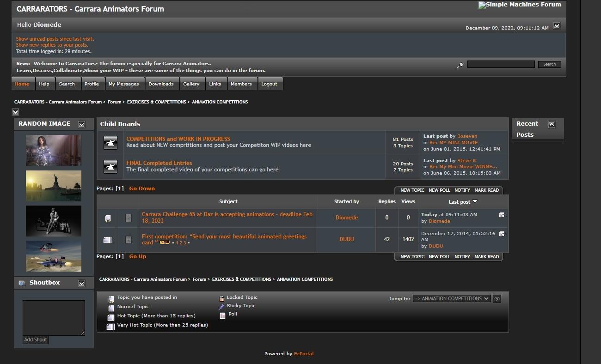Image resolution: width=601 pixels, height=364 pixels.
Task: Collapse the left column using arrow below breadcrumbs
Action: (x=15, y=112)
